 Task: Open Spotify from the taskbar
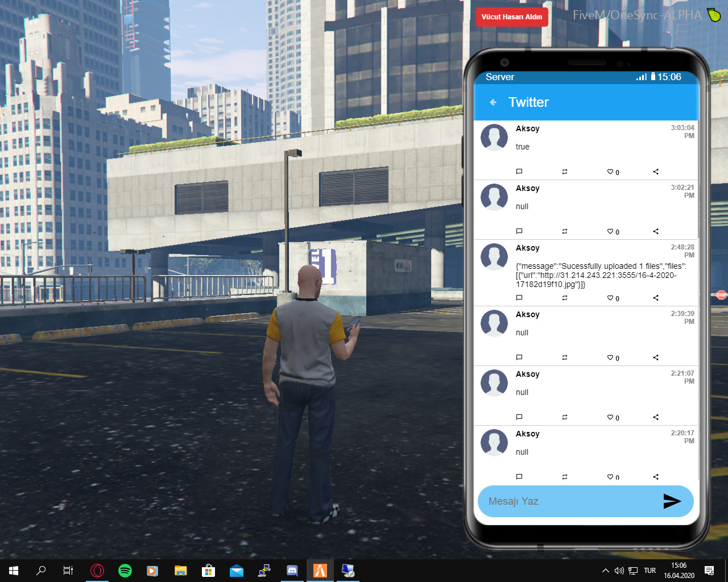click(x=125, y=571)
